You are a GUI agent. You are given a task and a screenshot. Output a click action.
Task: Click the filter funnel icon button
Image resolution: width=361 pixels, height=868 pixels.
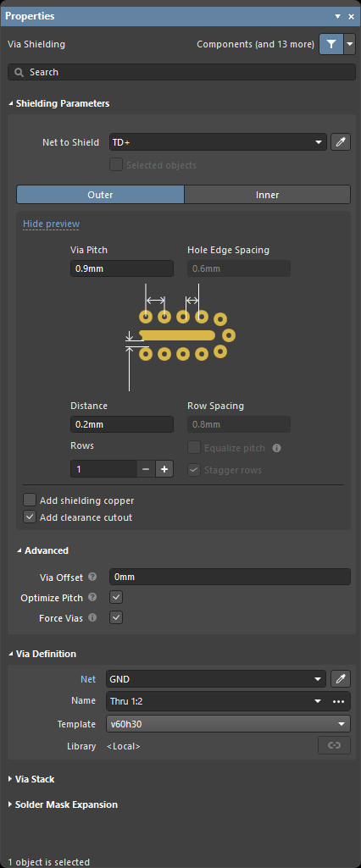click(331, 44)
